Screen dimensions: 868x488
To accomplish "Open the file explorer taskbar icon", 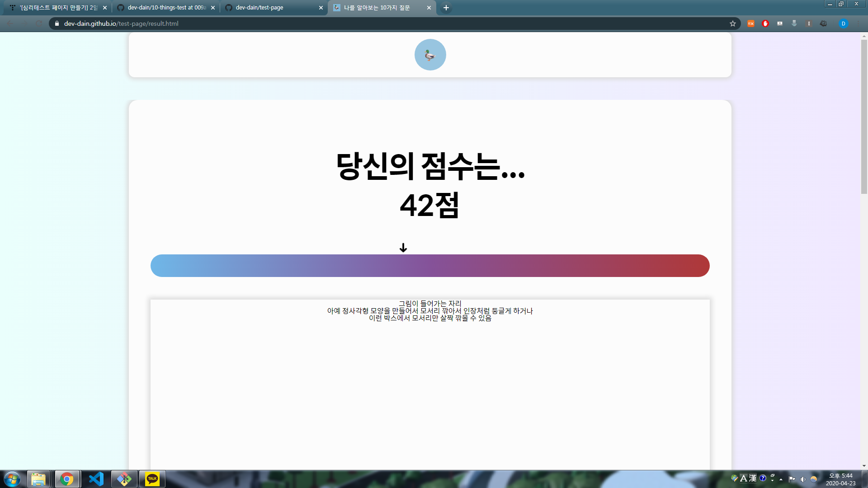I will click(38, 479).
